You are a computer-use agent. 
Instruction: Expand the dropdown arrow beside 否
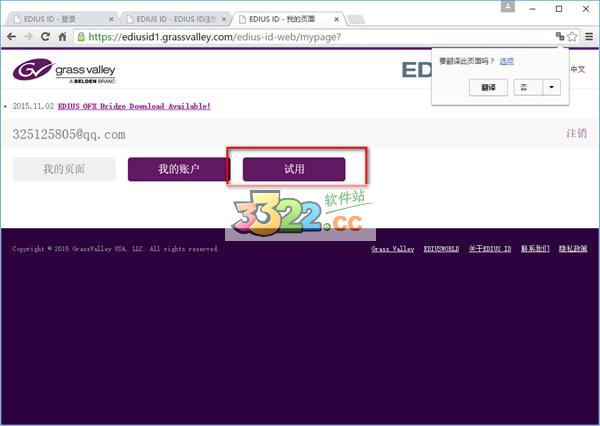551,88
